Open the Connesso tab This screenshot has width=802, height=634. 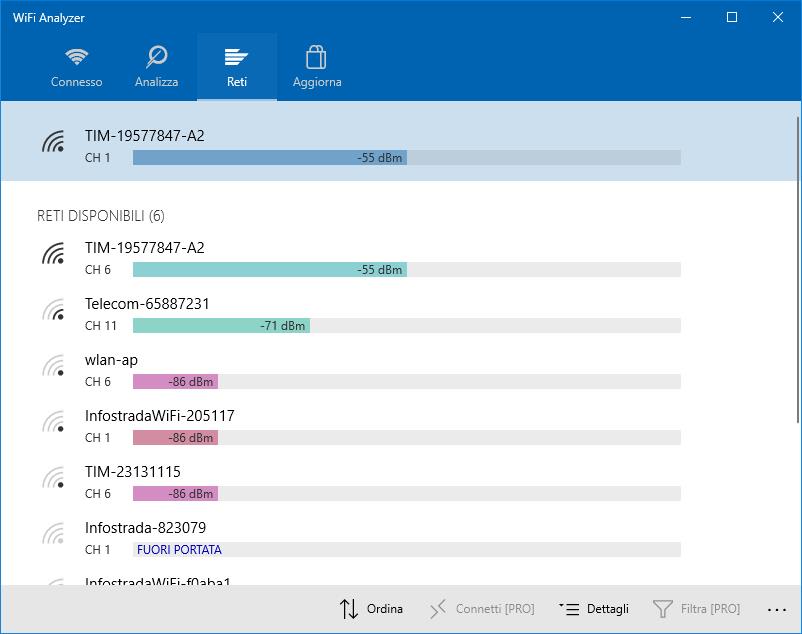[76, 67]
